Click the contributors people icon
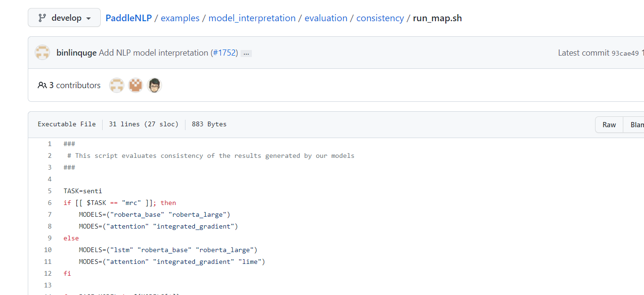Image resolution: width=644 pixels, height=295 pixels. click(42, 85)
